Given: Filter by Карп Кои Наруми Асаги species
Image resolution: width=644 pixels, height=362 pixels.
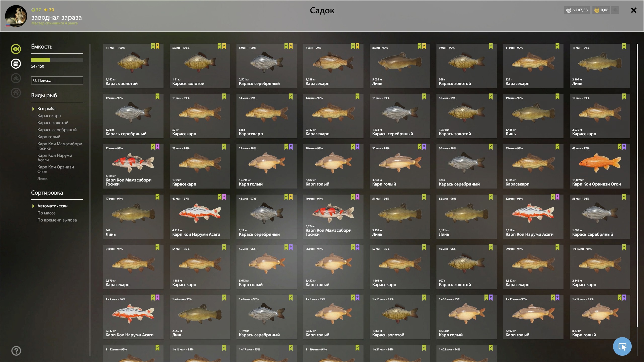Looking at the screenshot, I should (x=55, y=158).
